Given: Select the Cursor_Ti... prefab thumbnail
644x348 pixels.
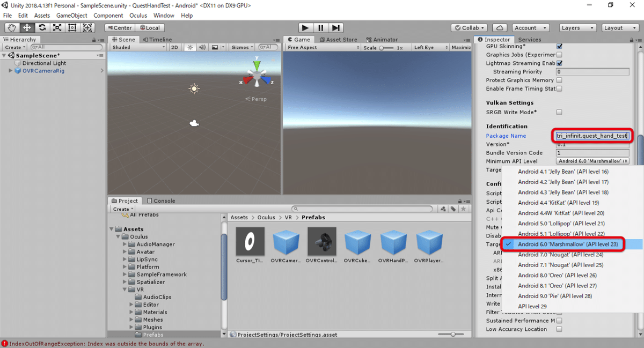Looking at the screenshot, I should coord(250,241).
